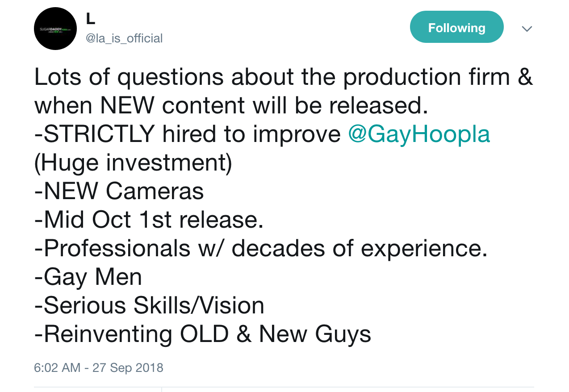The height and width of the screenshot is (392, 569).
Task: Click the '-Reinventing OLD & New Guys' line
Action: coord(203,334)
